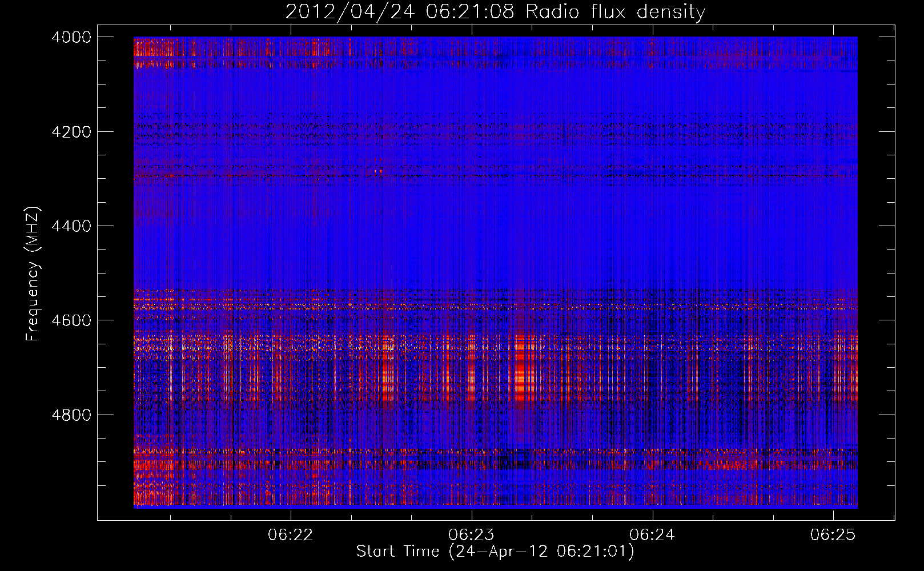Select the 4000 frequency axis label
Image resolution: width=924 pixels, height=571 pixels.
click(71, 37)
